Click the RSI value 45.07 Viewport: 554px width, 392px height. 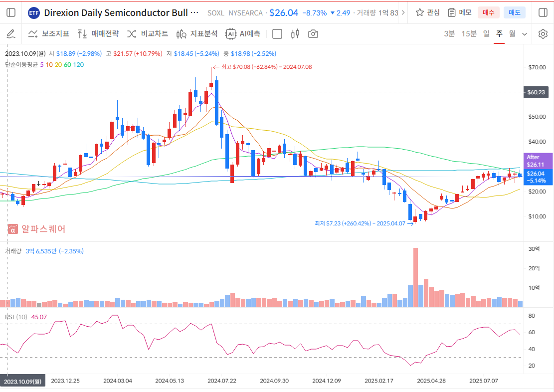(39, 317)
